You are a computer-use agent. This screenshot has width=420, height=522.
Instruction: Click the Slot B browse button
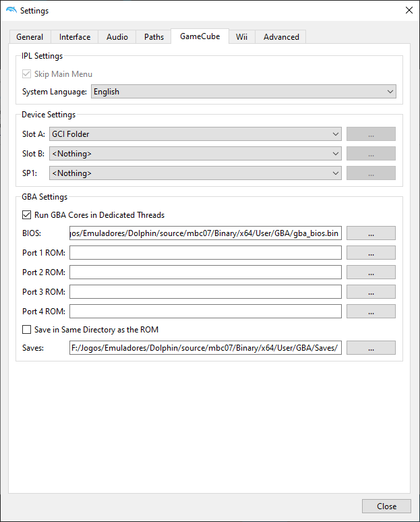click(371, 154)
